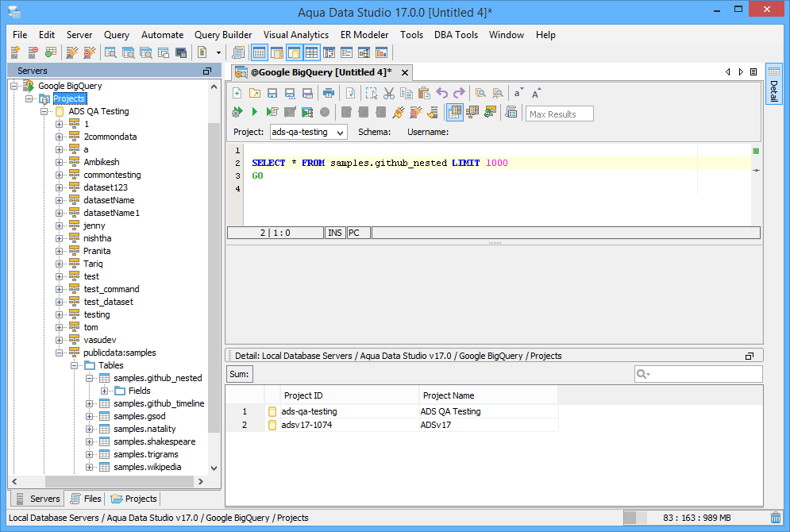
Task: Click the green Execute query play button
Action: click(255, 112)
